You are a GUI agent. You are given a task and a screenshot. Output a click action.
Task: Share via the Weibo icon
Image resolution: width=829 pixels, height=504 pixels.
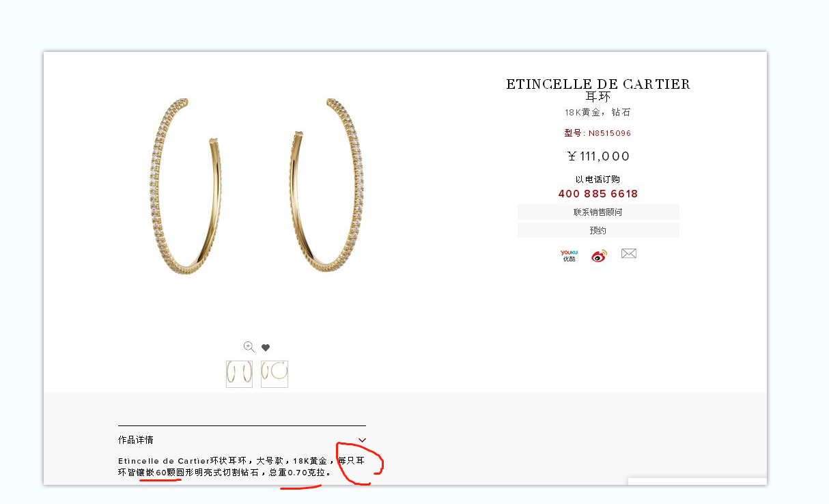[x=599, y=255]
